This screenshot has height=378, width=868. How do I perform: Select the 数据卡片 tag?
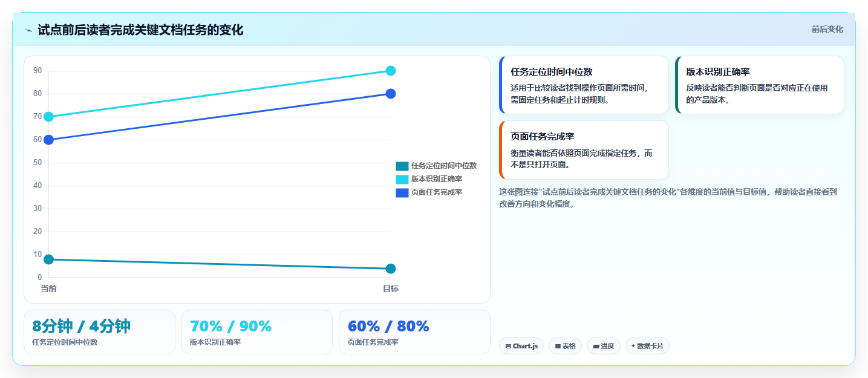[x=647, y=346]
